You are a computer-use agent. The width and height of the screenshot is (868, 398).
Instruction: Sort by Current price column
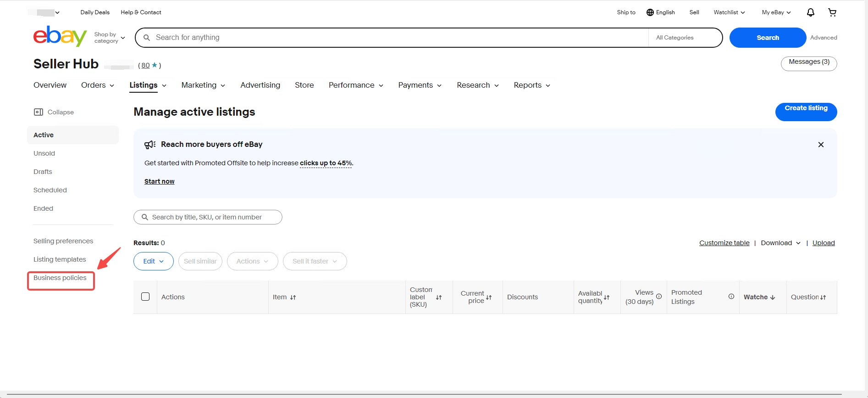[489, 297]
